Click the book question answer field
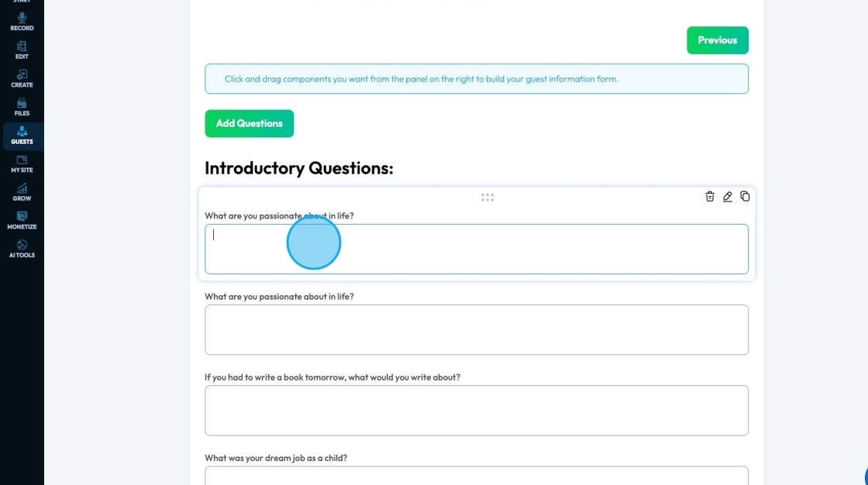Screen dimensions: 868x485 pyautogui.click(x=476, y=410)
